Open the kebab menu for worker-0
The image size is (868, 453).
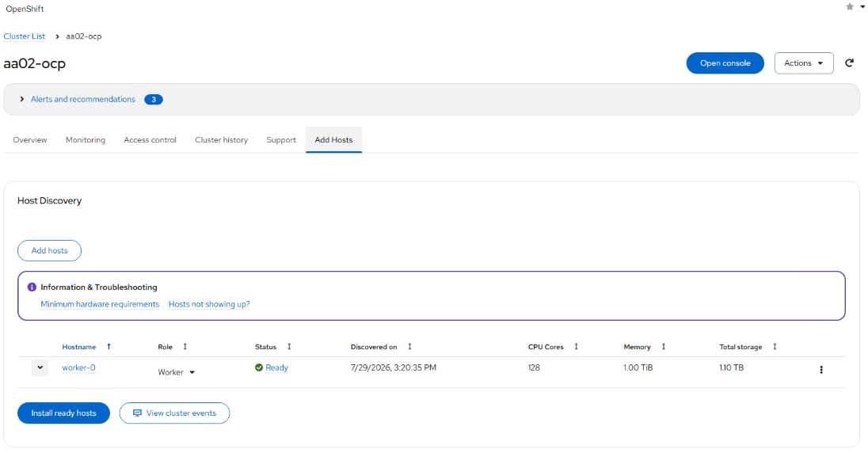[821, 370]
